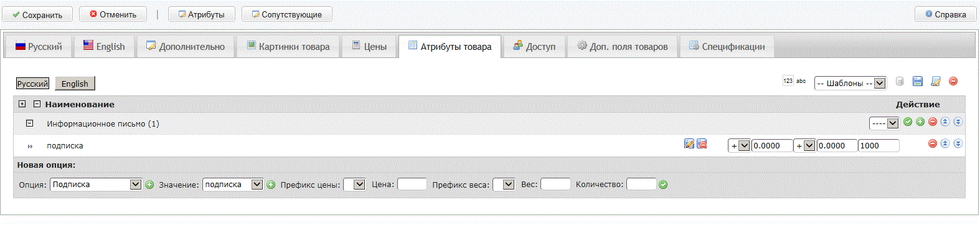
Task: Click the Наименование column header
Action: [x=80, y=104]
